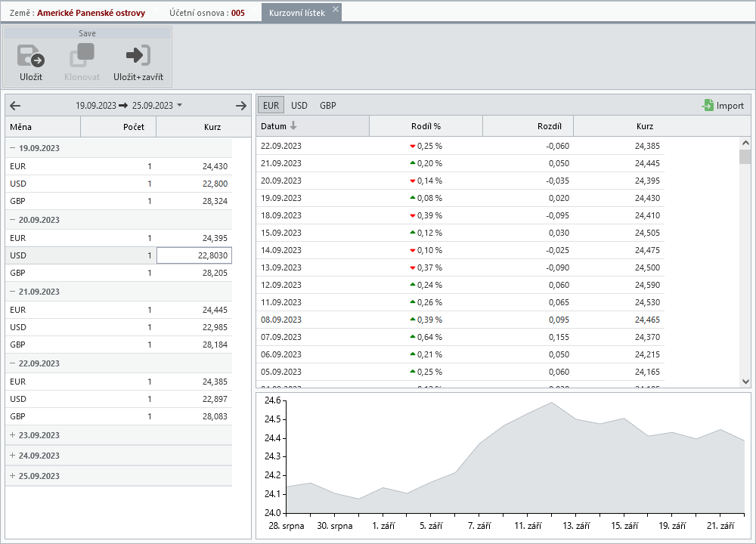
Task: Collapse the 22.09.2023 group
Action: (13, 363)
